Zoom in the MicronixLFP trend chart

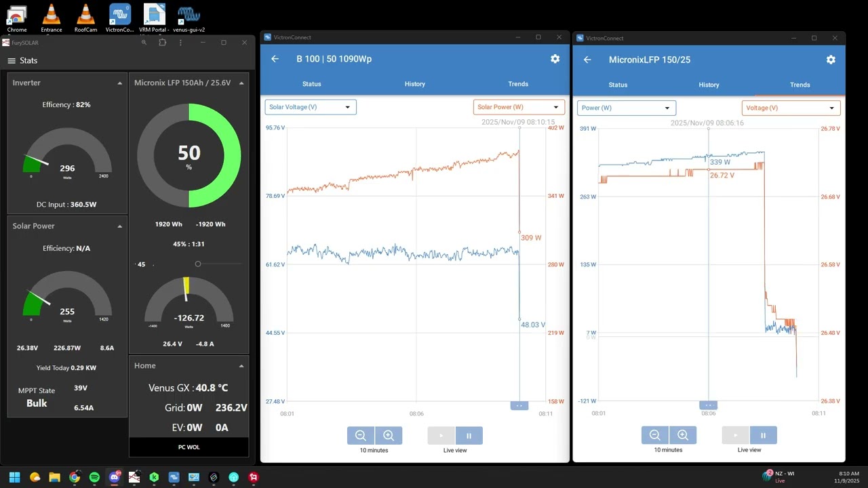(683, 436)
